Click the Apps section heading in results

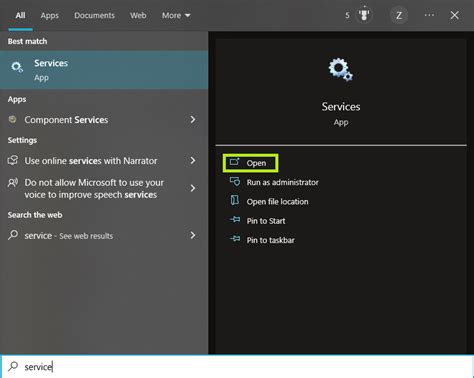(x=17, y=99)
